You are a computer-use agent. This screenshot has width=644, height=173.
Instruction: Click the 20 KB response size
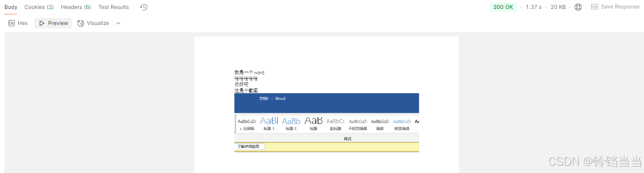(x=558, y=7)
